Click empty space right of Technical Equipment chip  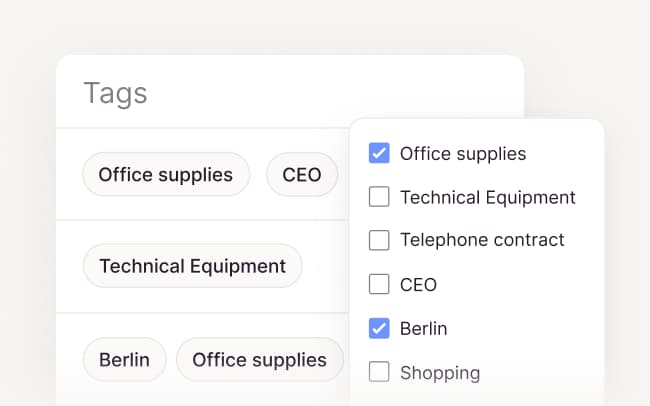point(325,266)
